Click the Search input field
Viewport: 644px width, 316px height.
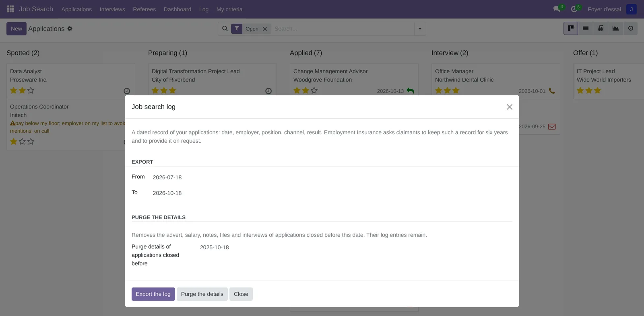(343, 29)
